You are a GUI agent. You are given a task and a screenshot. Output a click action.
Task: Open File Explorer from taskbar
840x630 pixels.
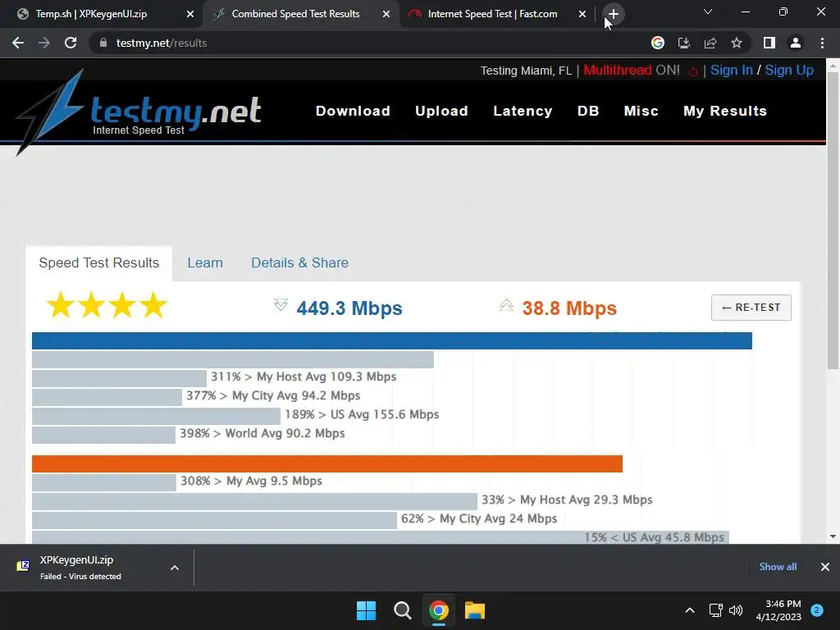coord(475,610)
